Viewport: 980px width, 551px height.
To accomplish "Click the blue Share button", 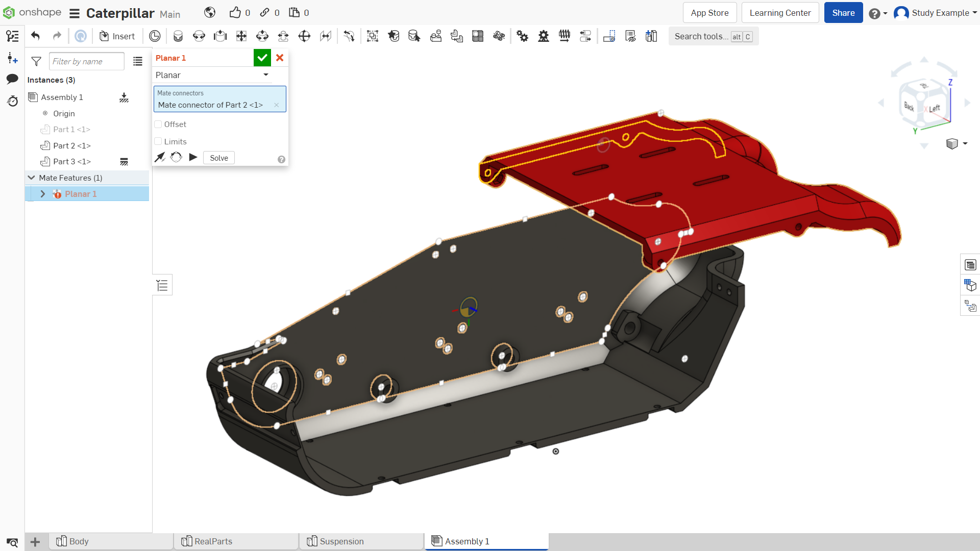I will pos(843,13).
